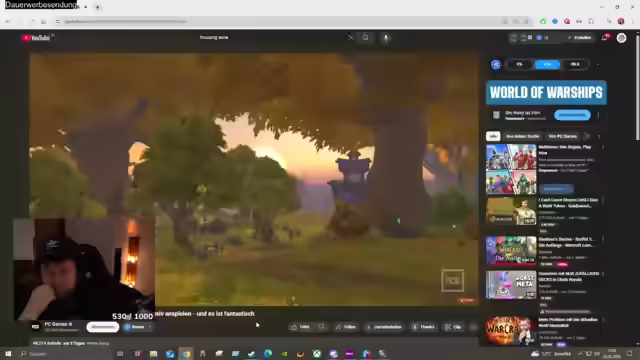Open the notifications bell

[605, 38]
